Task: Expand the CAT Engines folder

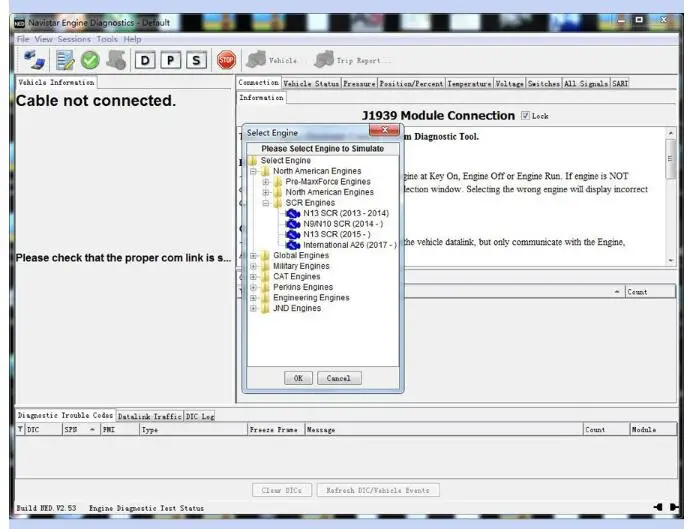Action: 253,276
